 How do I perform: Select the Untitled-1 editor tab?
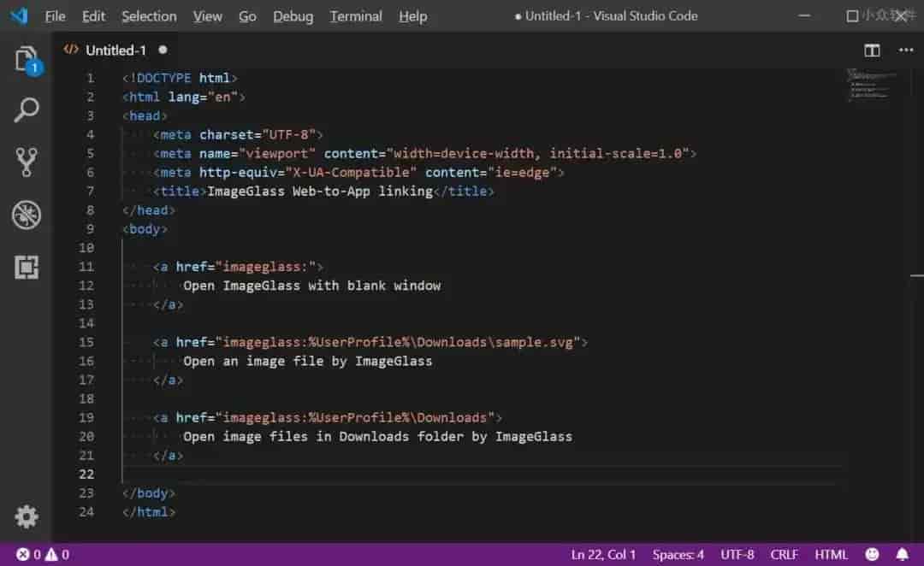(x=115, y=50)
